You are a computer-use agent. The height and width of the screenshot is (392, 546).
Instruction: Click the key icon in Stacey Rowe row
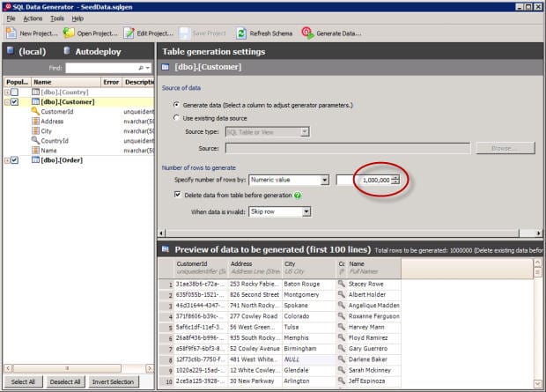(x=342, y=284)
